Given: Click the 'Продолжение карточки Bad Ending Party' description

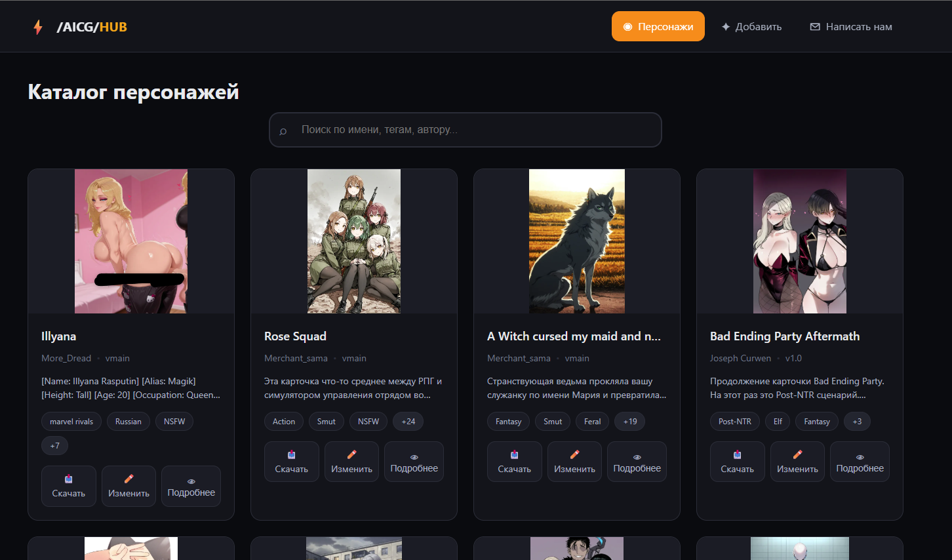Looking at the screenshot, I should [797, 388].
